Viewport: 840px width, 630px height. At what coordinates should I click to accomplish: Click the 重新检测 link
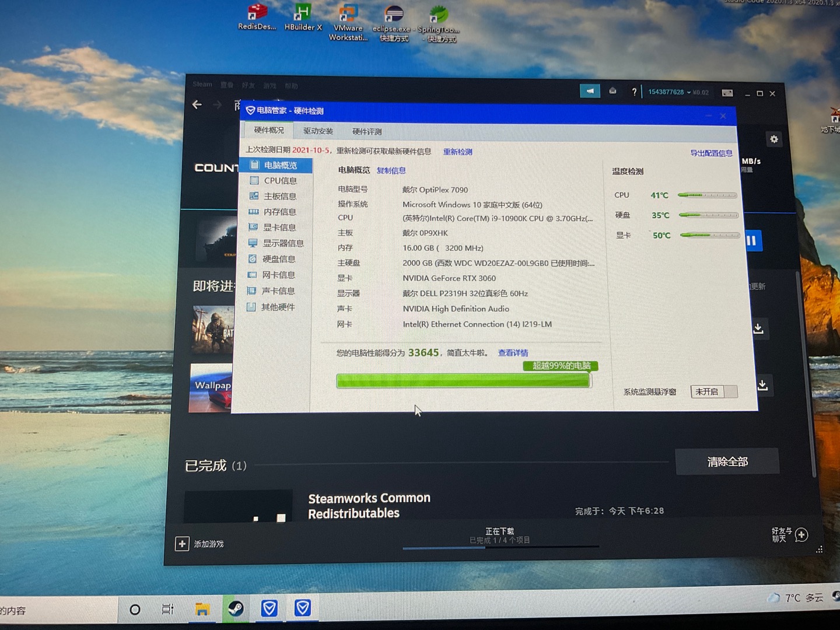457,152
